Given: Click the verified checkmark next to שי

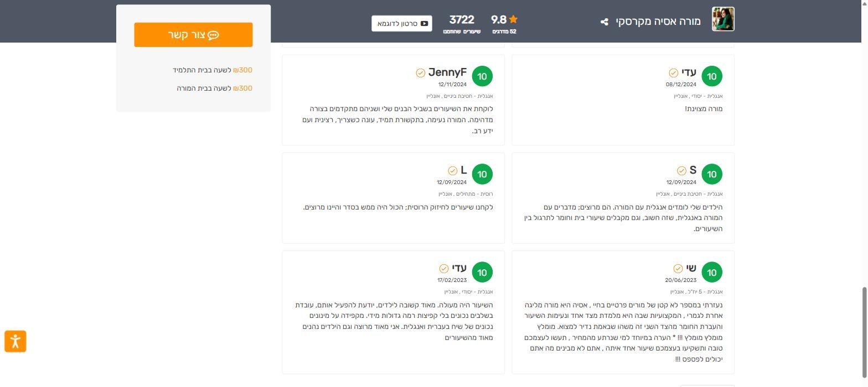Looking at the screenshot, I should coord(678,269).
